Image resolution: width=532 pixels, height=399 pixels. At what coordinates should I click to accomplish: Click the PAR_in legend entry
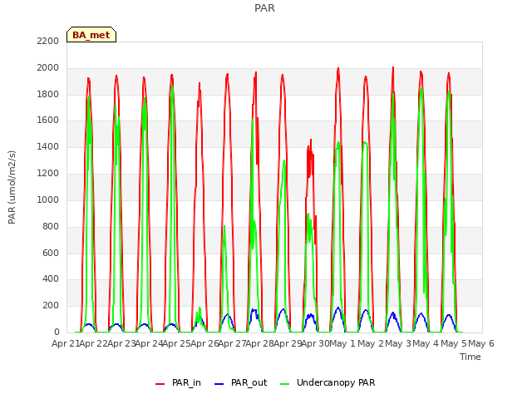pos(178,382)
